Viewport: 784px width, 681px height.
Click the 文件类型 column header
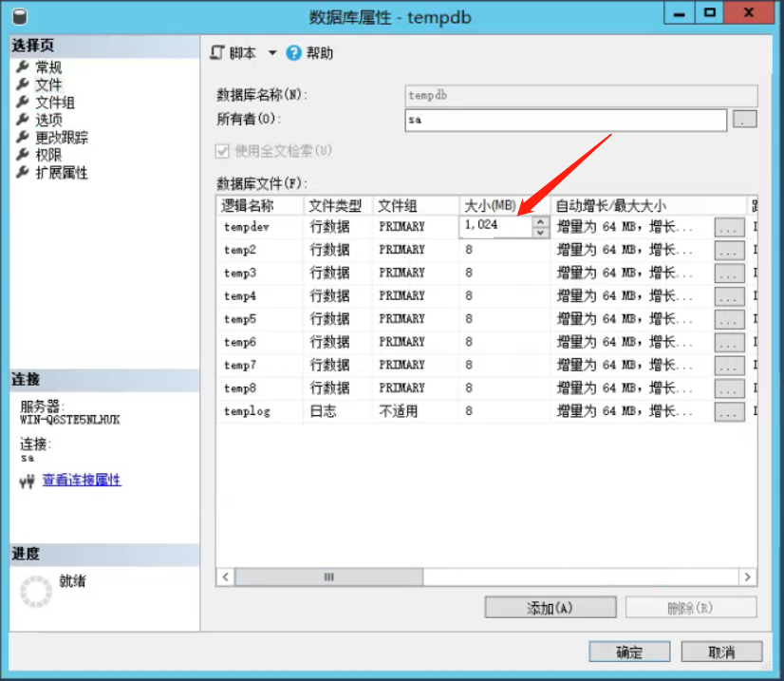[338, 206]
